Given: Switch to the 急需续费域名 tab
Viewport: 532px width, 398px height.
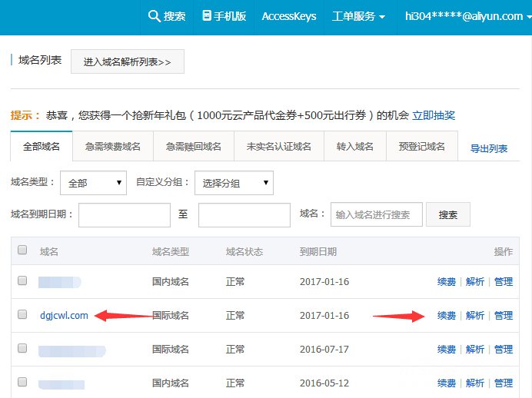Looking at the screenshot, I should 113,147.
